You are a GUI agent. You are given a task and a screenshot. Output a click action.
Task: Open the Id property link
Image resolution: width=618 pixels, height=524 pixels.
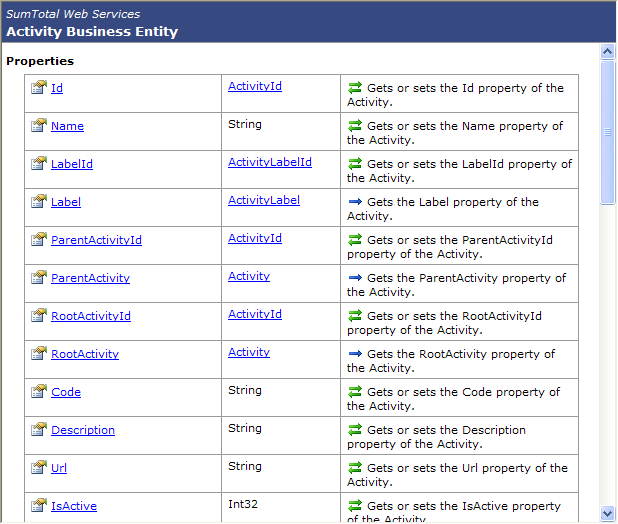(x=57, y=88)
